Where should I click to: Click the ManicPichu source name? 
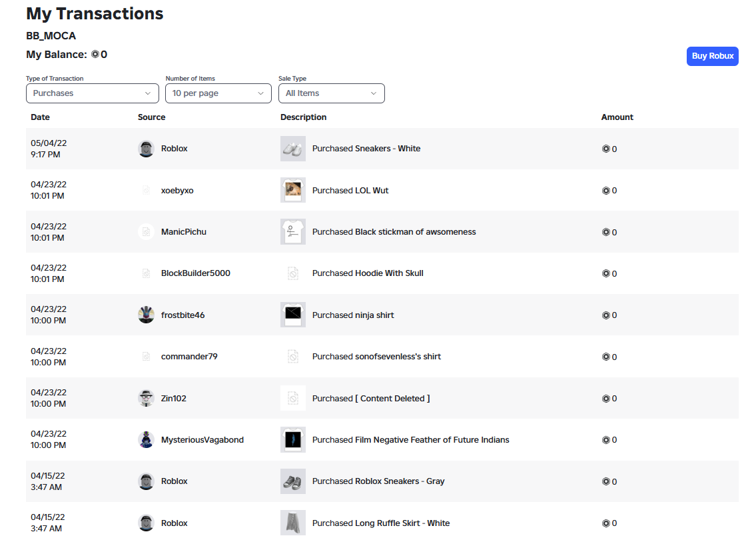click(x=183, y=232)
